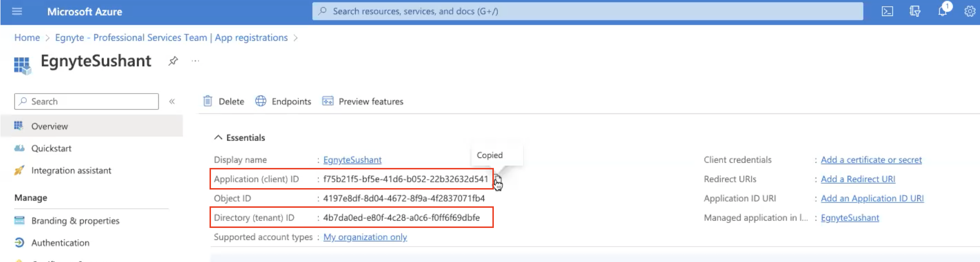Pin EgnyteSushant to dashboard
The width and height of the screenshot is (980, 262).
pyautogui.click(x=173, y=61)
